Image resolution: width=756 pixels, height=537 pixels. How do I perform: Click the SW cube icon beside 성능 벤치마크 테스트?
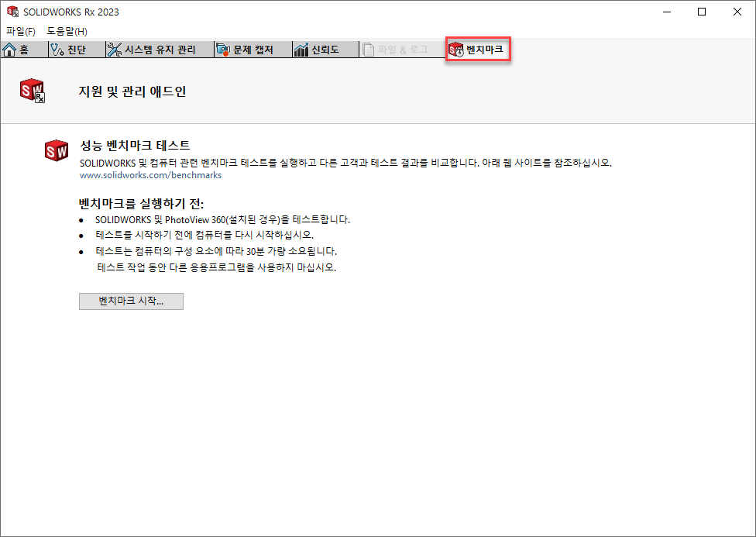pyautogui.click(x=57, y=150)
